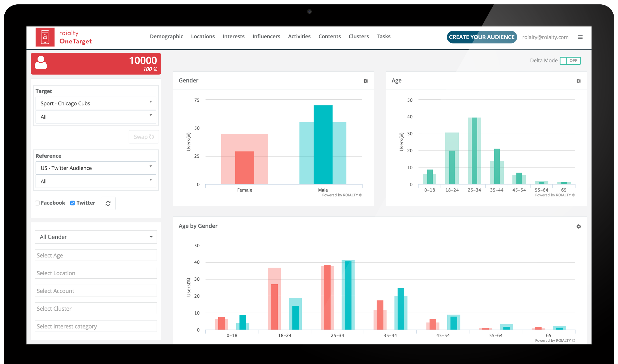
Task: Click the red 18-24 bar in Age by Gender
Action: [274, 307]
